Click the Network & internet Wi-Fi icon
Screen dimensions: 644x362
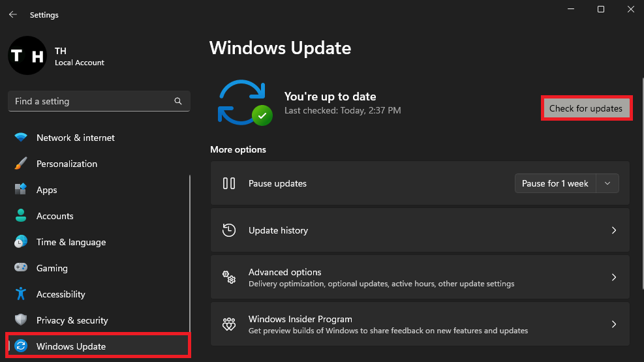point(20,137)
